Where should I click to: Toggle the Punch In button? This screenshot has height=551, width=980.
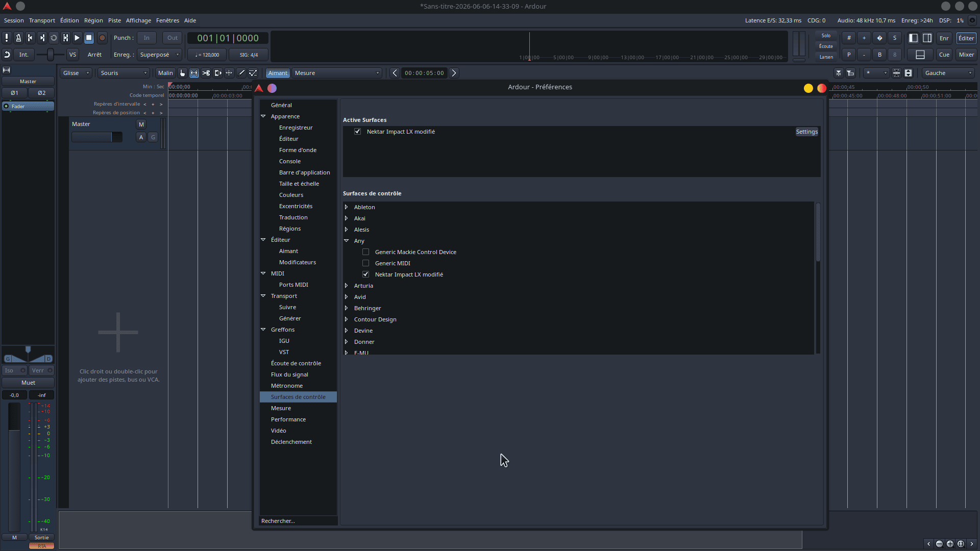[x=146, y=38]
